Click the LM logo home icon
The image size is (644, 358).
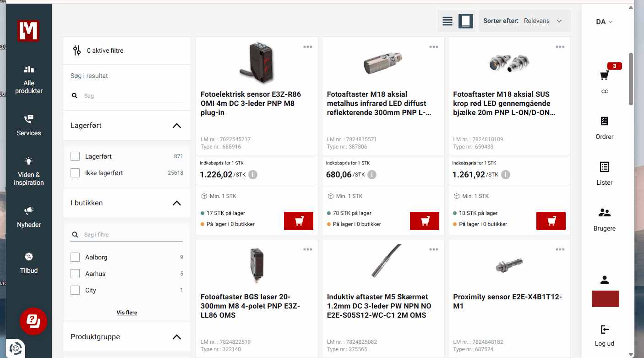point(28,31)
